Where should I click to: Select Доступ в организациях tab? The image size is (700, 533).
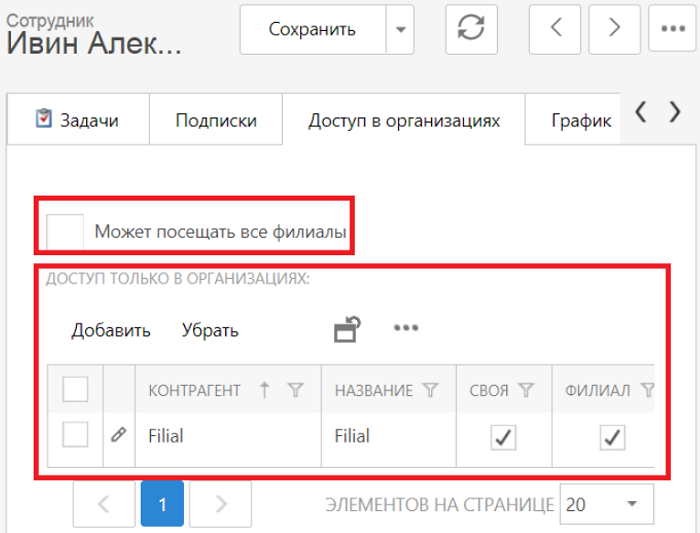click(404, 120)
